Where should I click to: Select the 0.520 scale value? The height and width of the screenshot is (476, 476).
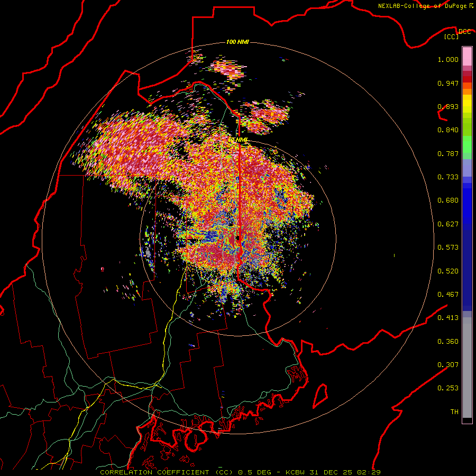coord(448,271)
